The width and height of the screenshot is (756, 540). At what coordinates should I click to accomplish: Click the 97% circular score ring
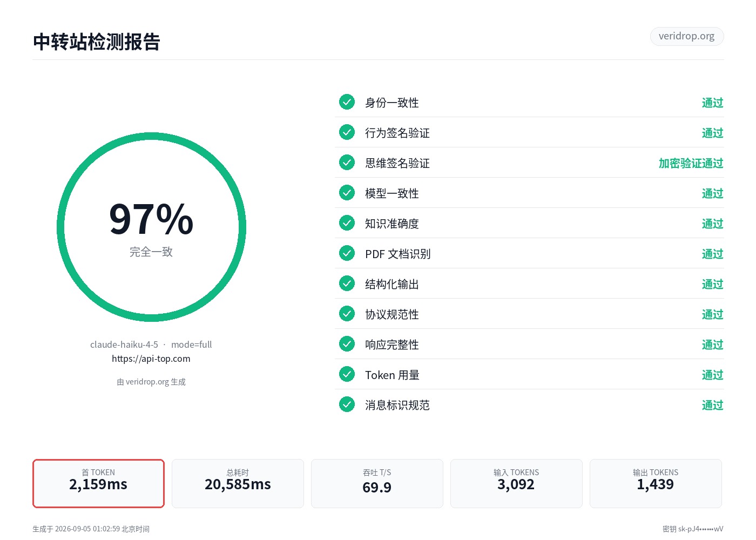[x=151, y=227]
